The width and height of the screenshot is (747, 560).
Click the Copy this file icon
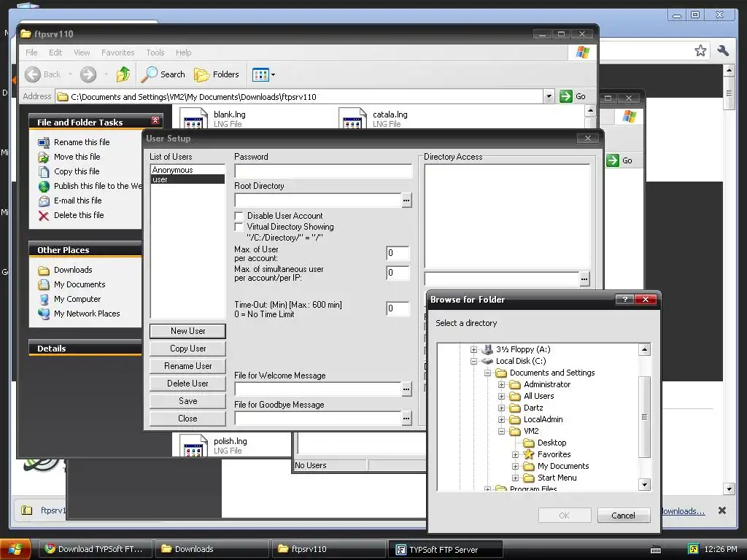point(43,171)
